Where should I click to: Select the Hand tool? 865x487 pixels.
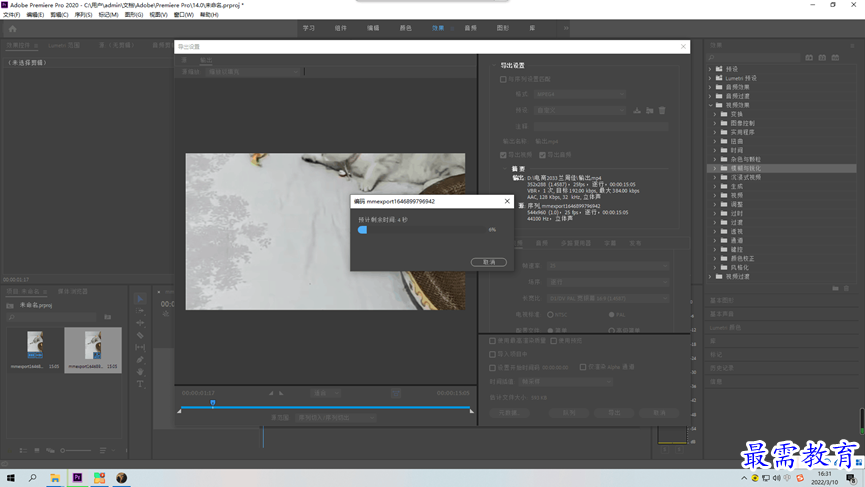(x=140, y=372)
